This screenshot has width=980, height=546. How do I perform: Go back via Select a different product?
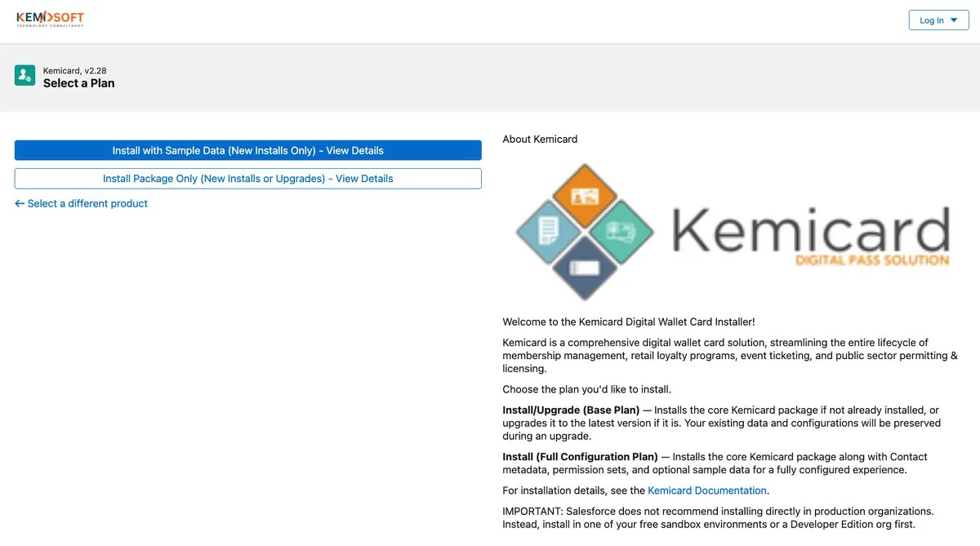pyautogui.click(x=82, y=203)
